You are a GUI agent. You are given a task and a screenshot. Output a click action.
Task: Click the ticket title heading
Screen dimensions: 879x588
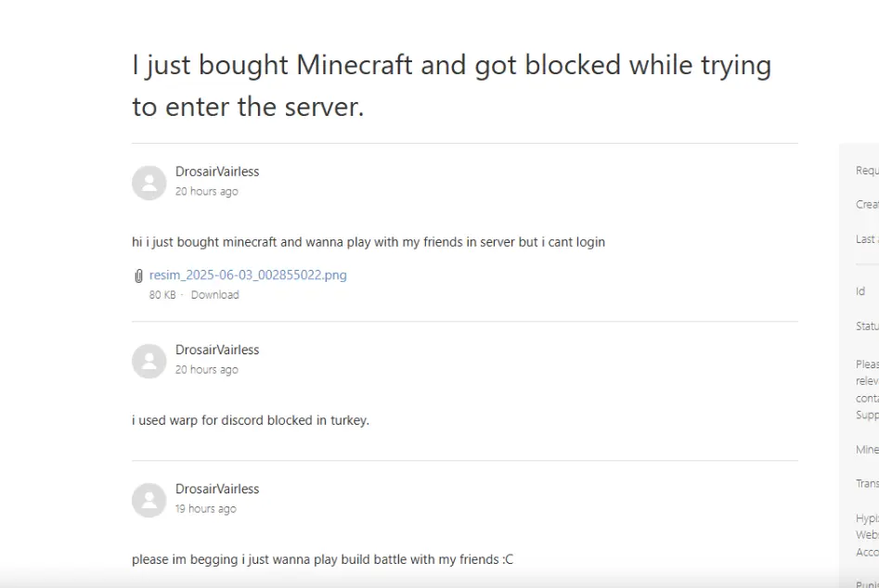[452, 85]
